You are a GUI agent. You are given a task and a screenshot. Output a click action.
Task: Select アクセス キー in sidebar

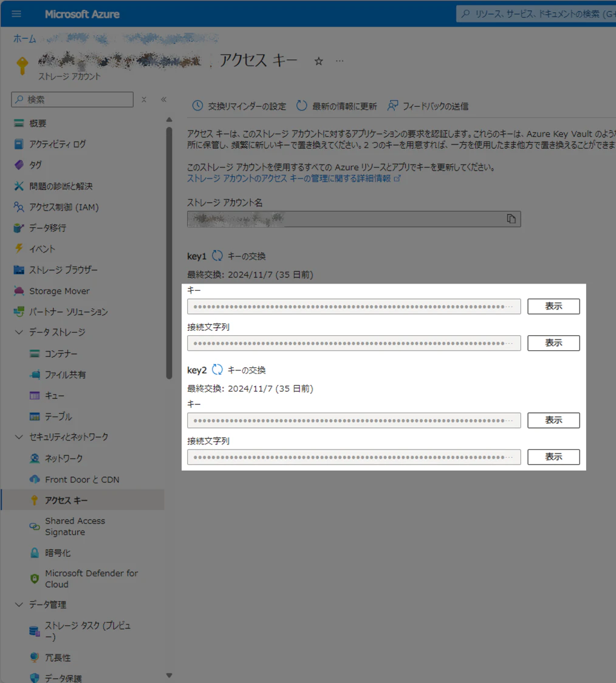point(83,500)
